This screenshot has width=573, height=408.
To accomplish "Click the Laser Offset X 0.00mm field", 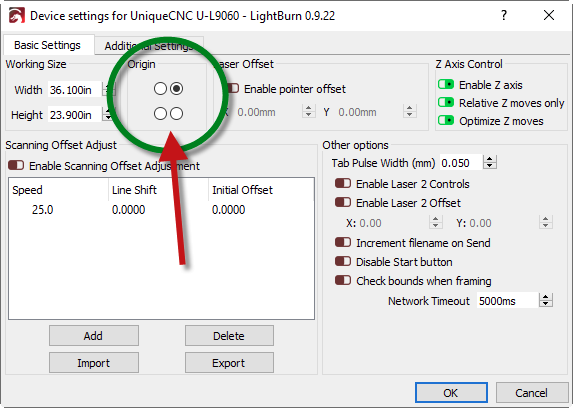I will coord(269,112).
